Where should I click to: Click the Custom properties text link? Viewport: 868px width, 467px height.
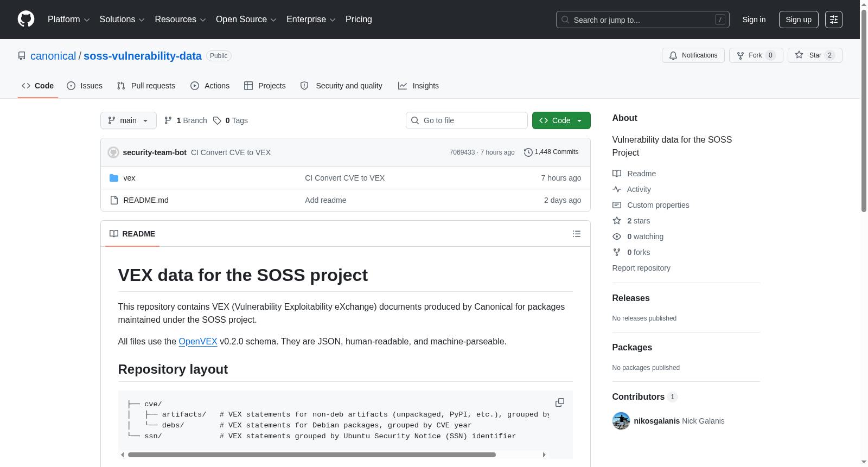pos(658,205)
